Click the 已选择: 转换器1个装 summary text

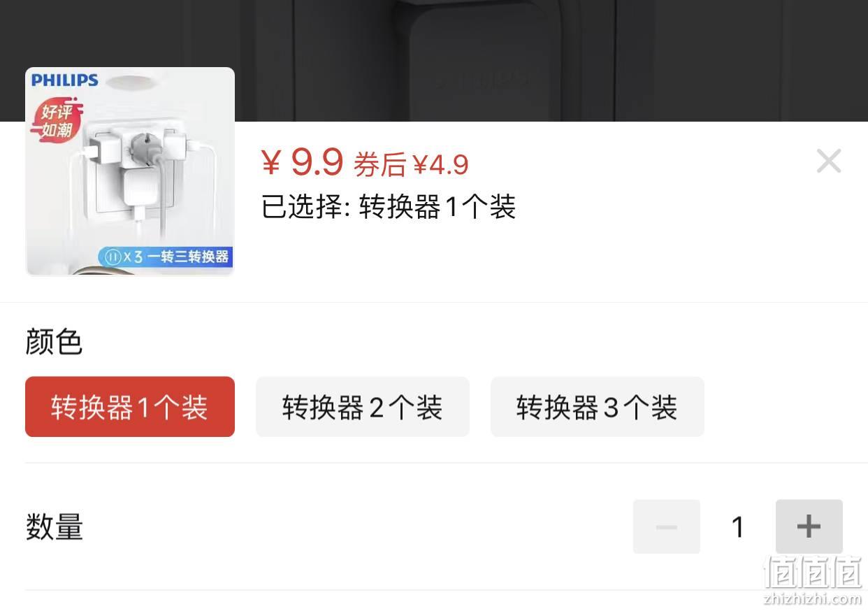pos(389,207)
